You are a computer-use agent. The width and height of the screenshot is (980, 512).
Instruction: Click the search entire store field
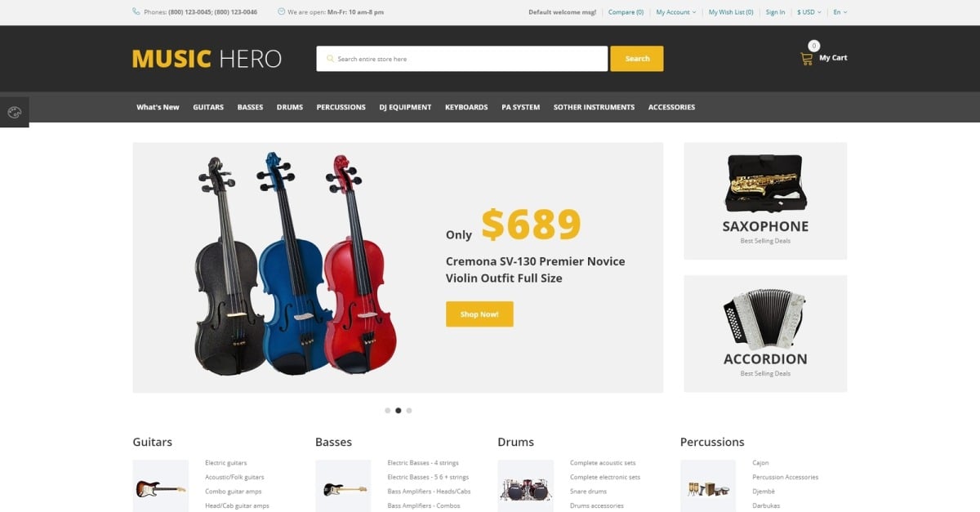(x=462, y=59)
